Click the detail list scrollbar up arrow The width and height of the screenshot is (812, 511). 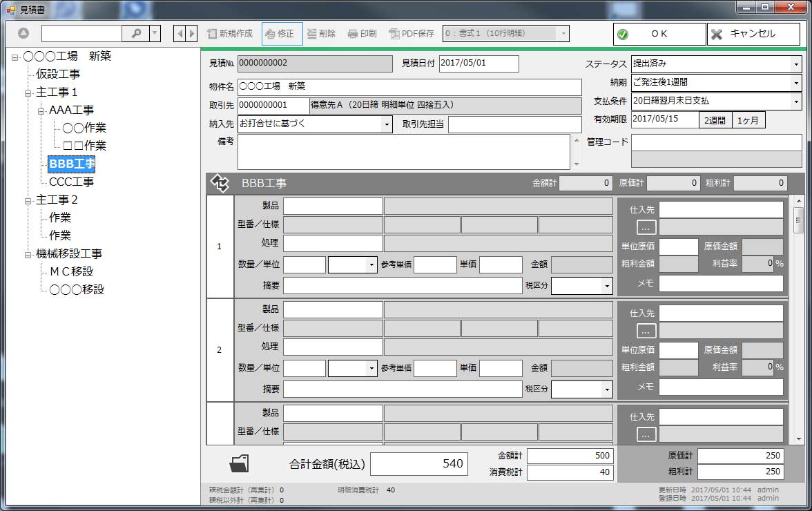[x=798, y=201]
